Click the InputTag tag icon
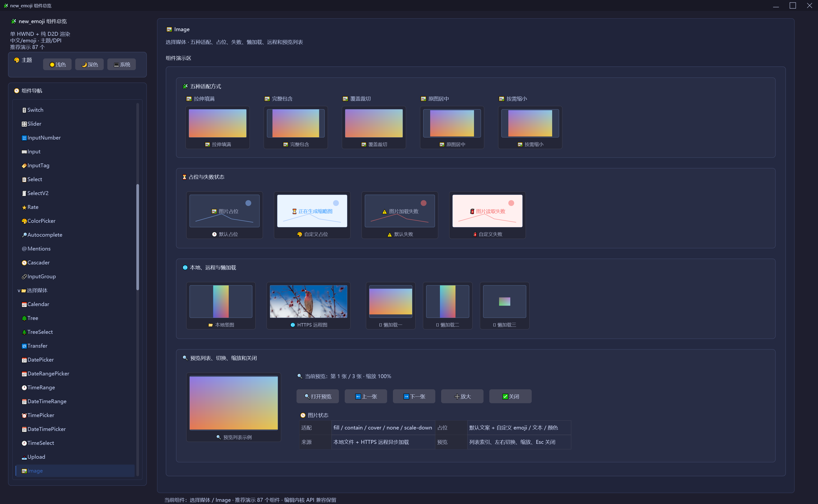Screen dimensions: 818x504 click(x=24, y=166)
